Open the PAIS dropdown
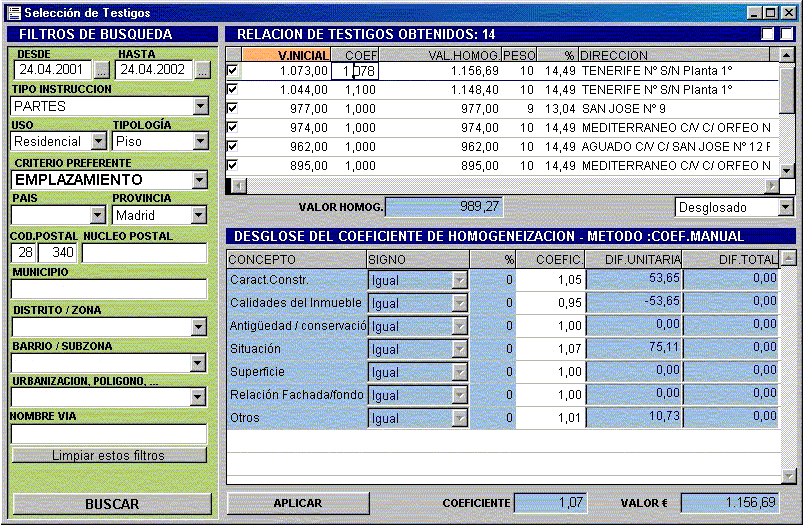This screenshot has width=803, height=525. 98,215
